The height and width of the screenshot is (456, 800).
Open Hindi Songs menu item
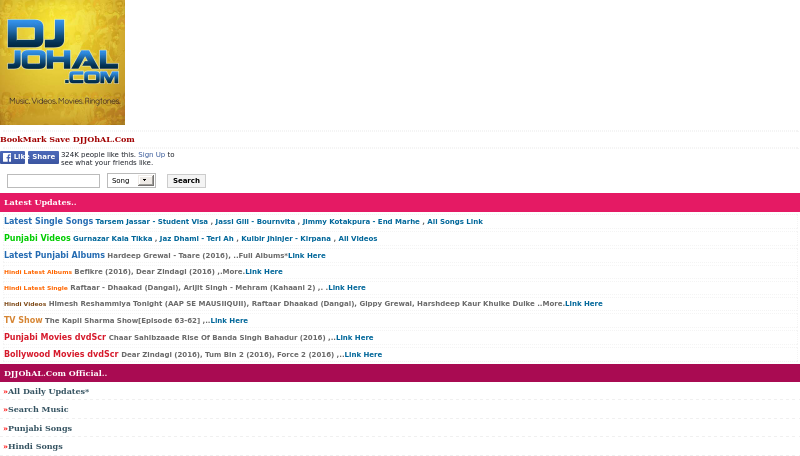point(33,446)
